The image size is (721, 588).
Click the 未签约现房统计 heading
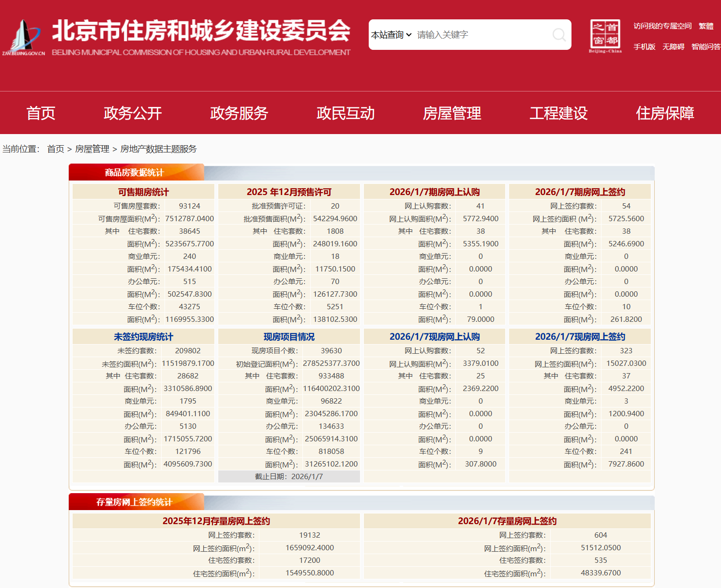[143, 337]
